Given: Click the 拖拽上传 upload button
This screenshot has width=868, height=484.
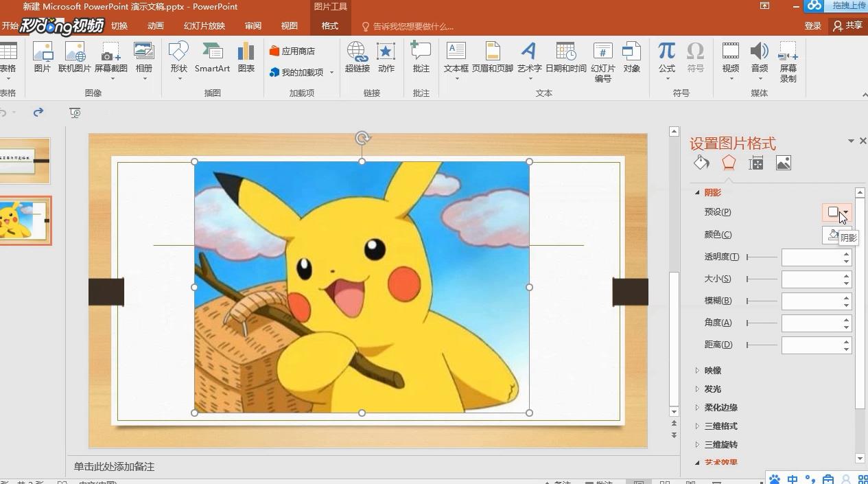Looking at the screenshot, I should point(835,5).
